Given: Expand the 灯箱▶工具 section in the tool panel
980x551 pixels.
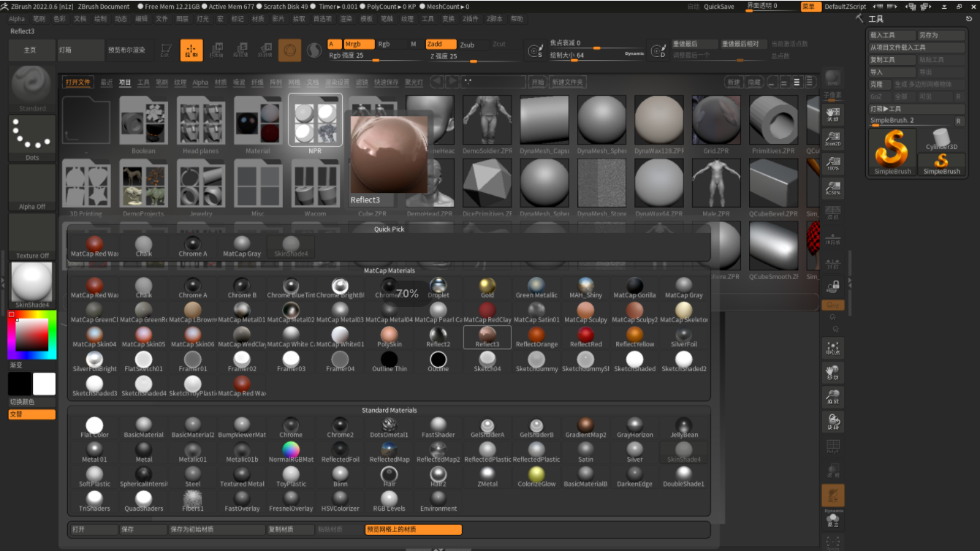Looking at the screenshot, I should point(917,109).
